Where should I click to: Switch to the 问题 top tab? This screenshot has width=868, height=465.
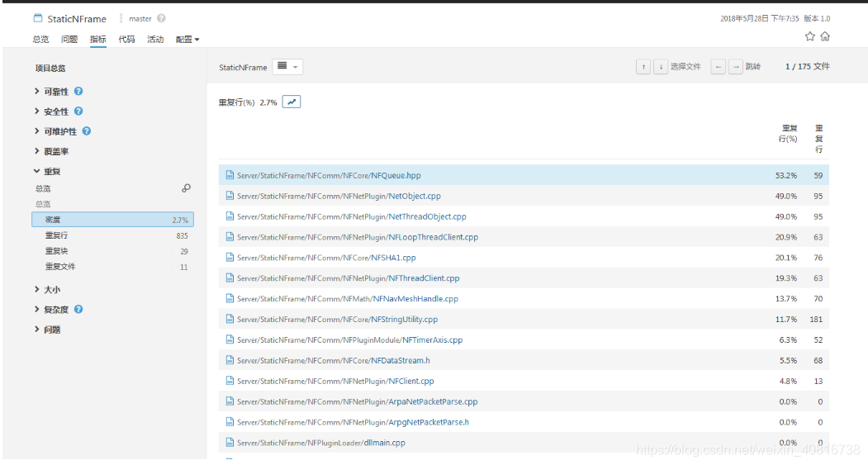pyautogui.click(x=69, y=40)
